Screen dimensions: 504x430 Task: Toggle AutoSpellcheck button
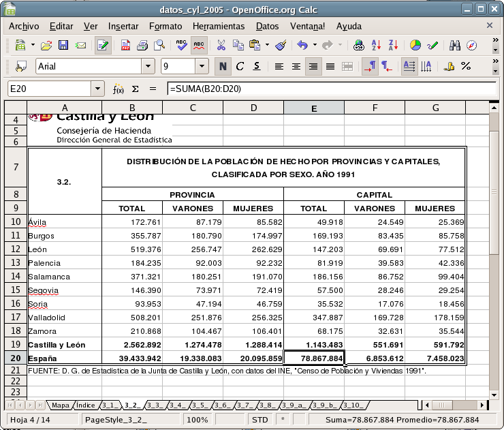[199, 46]
